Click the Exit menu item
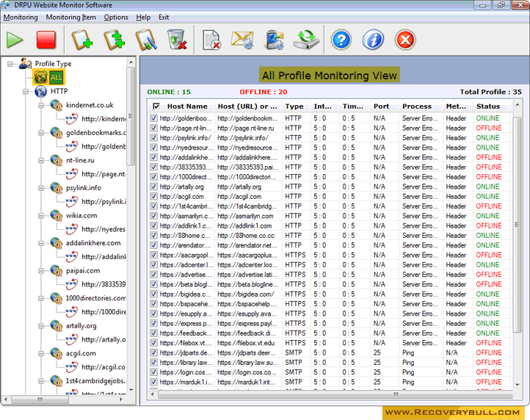Image resolution: width=530 pixels, height=420 pixels. (x=164, y=17)
